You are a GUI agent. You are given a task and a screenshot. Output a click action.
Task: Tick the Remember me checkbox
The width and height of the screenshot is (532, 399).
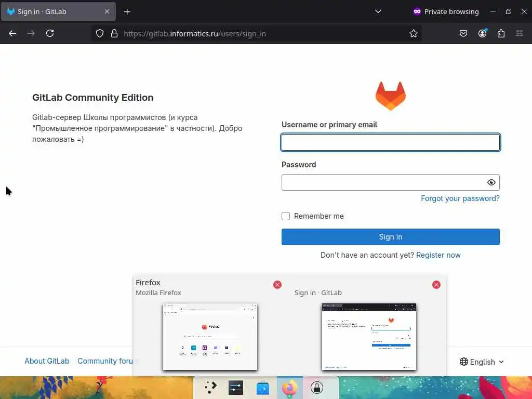pos(286,216)
